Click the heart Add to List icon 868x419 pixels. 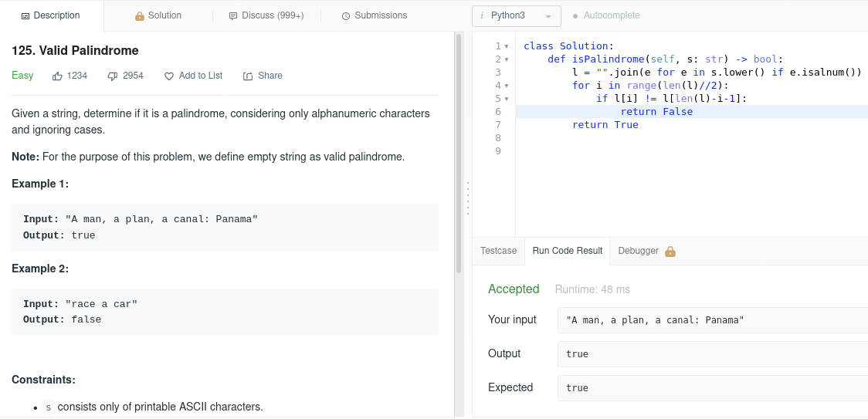pos(169,76)
